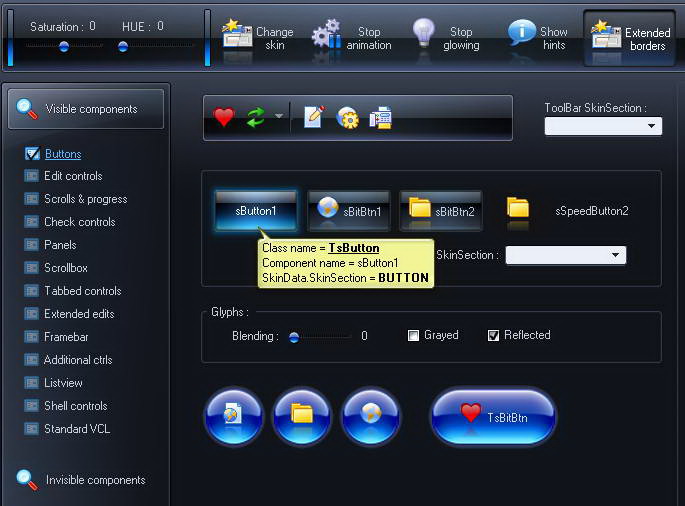The image size is (685, 506).
Task: Open Framebar in the sidebar
Action: click(66, 337)
